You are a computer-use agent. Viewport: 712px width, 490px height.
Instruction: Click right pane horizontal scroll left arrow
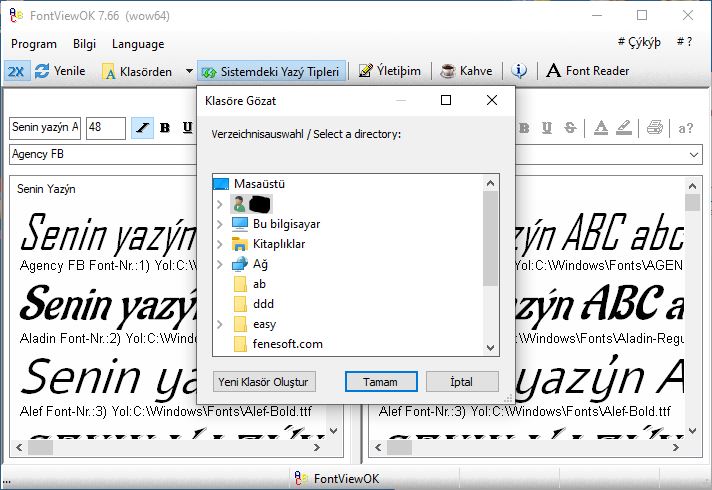click(x=378, y=447)
